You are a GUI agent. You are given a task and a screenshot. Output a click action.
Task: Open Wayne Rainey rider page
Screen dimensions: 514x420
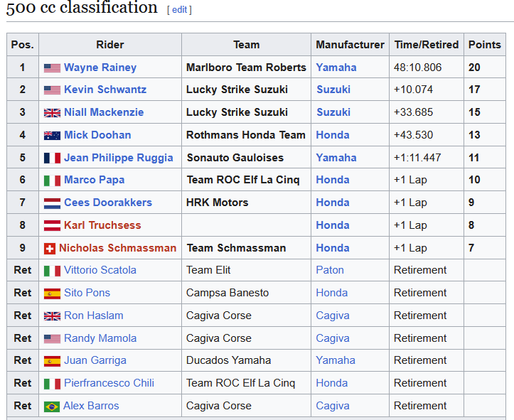[x=100, y=68]
